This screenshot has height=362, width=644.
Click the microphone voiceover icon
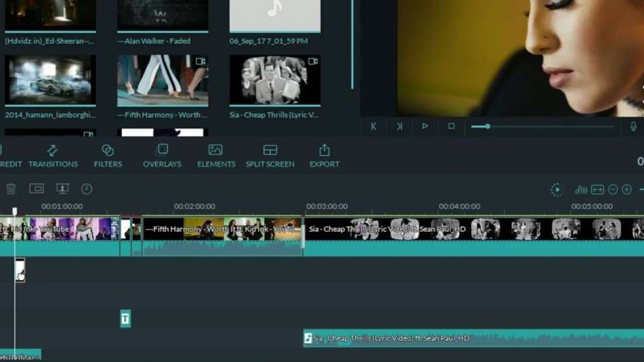633,126
